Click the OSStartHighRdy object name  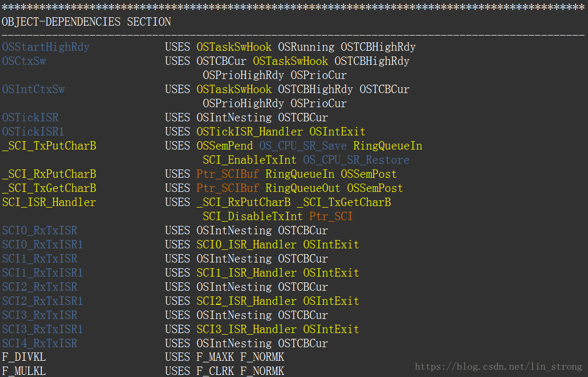click(46, 47)
